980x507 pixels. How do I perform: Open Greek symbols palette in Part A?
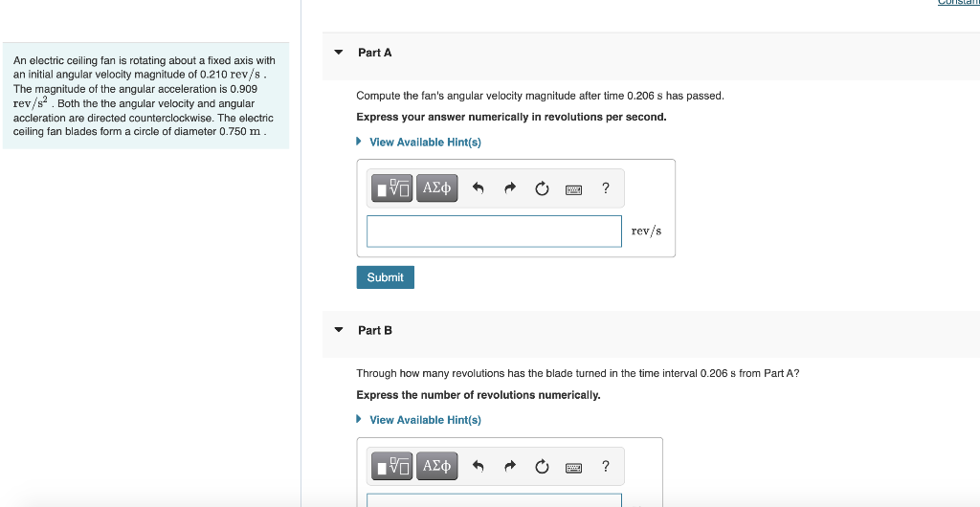(436, 187)
